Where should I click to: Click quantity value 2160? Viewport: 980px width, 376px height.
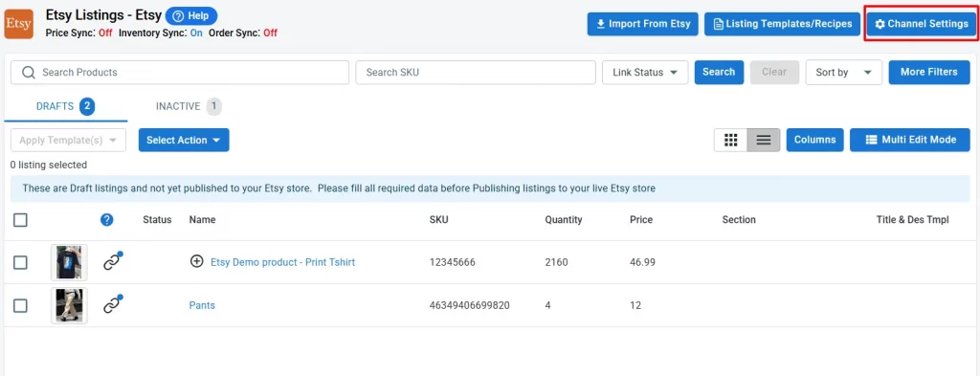(x=556, y=262)
